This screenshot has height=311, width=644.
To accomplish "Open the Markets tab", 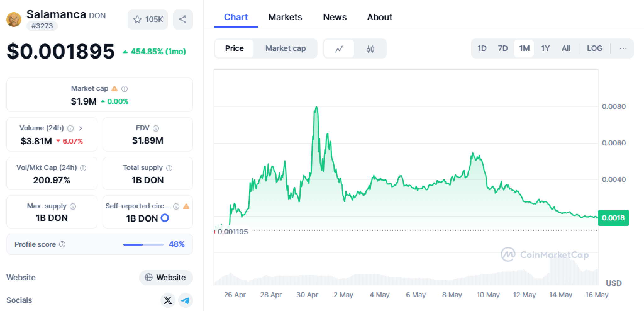I will [285, 17].
